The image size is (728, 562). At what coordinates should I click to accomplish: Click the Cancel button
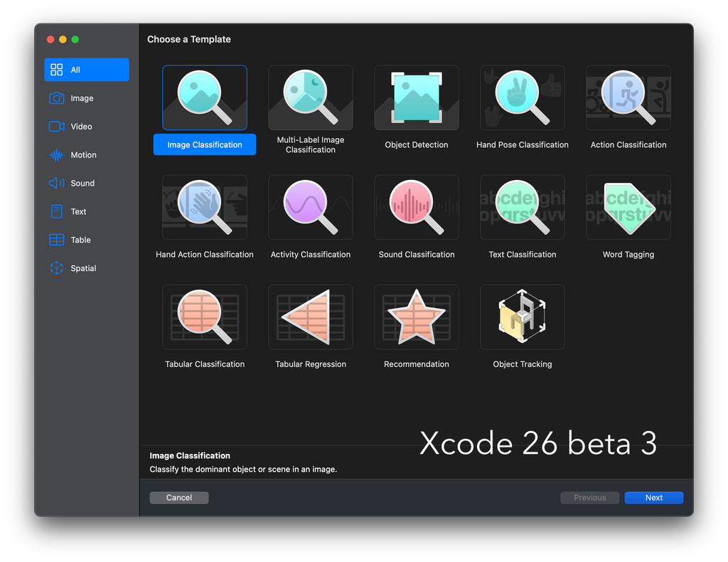179,497
